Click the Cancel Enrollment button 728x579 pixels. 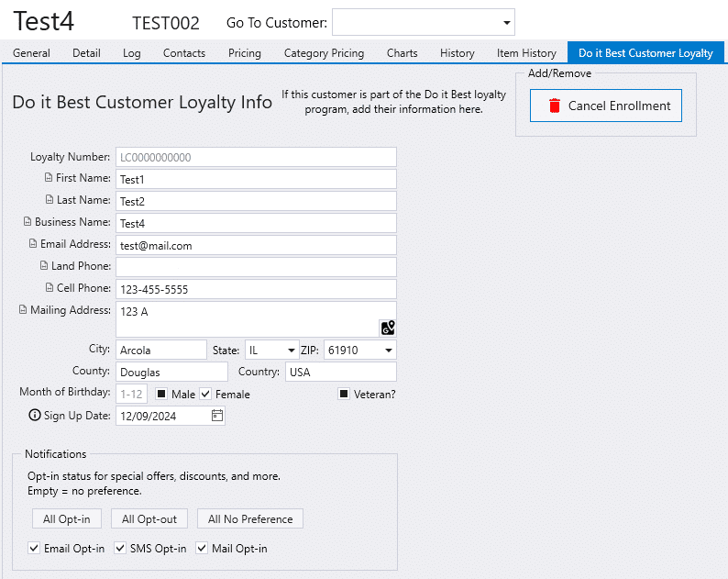(606, 106)
